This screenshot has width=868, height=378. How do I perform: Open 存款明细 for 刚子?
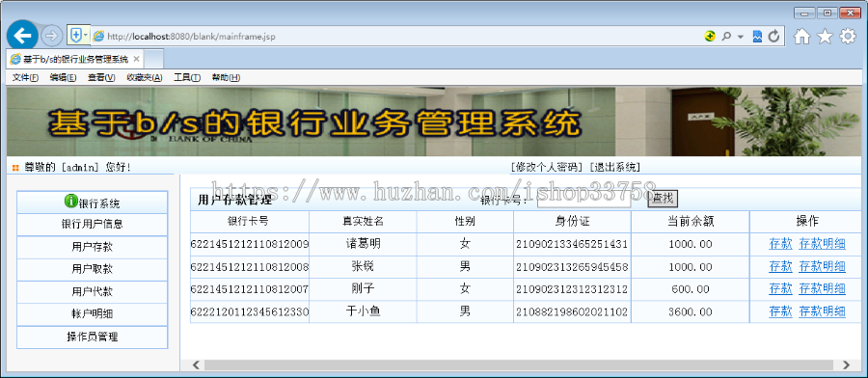[822, 288]
